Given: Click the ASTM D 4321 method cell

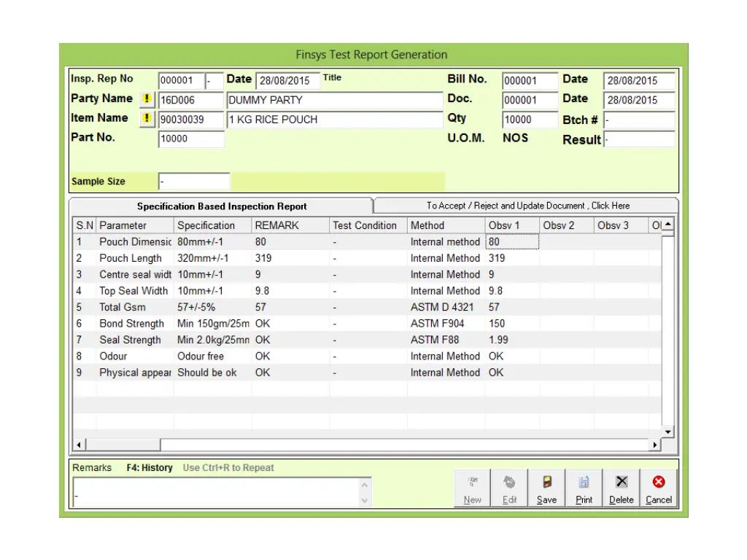Looking at the screenshot, I should 446,307.
